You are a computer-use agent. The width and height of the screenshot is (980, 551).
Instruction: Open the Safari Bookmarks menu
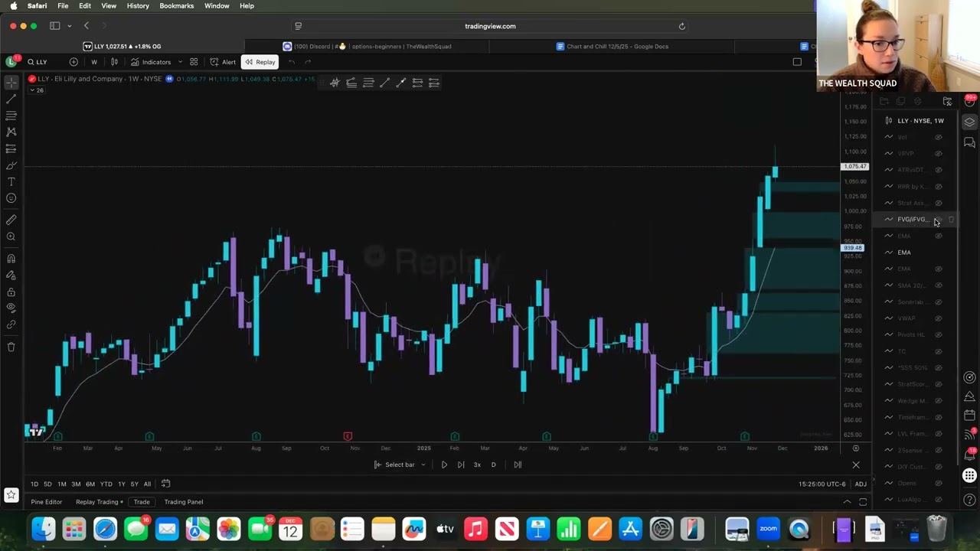point(176,5)
